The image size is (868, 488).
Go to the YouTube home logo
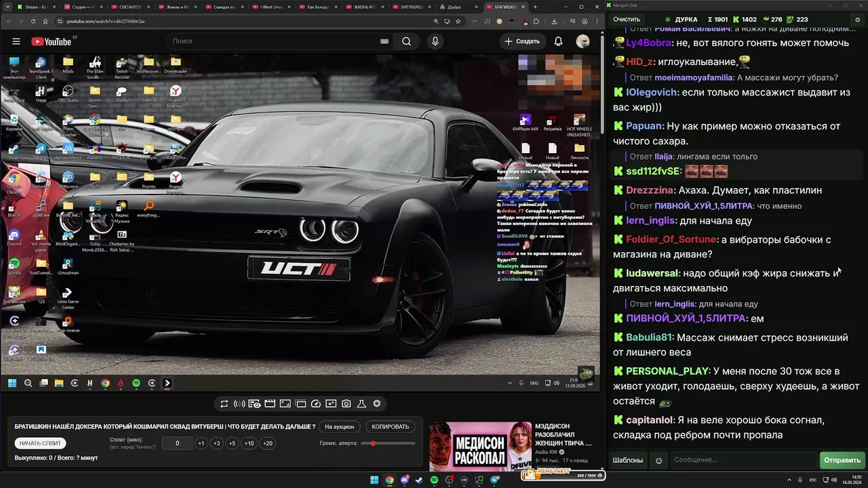(x=51, y=41)
